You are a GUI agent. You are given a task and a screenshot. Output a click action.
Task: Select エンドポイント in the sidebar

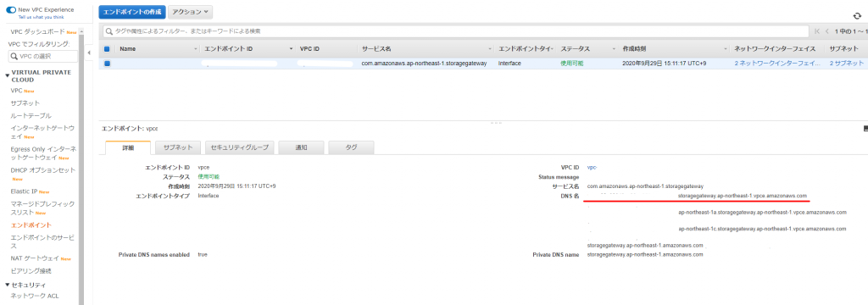coord(31,225)
